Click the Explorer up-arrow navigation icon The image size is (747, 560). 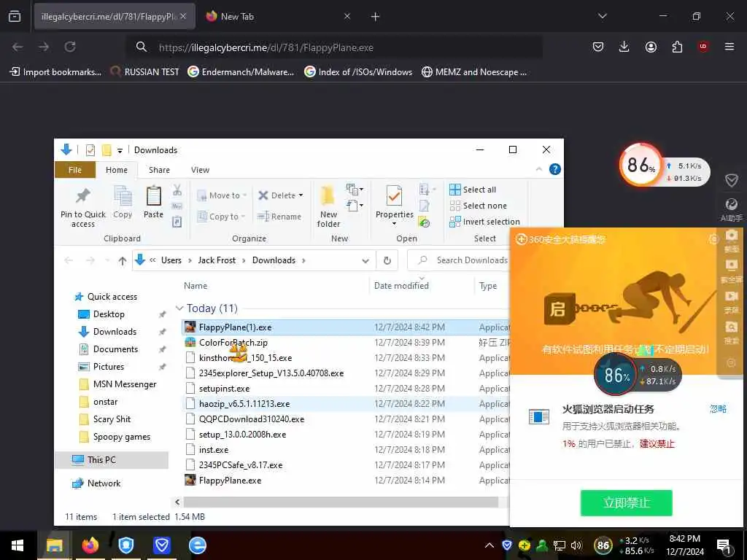click(123, 260)
